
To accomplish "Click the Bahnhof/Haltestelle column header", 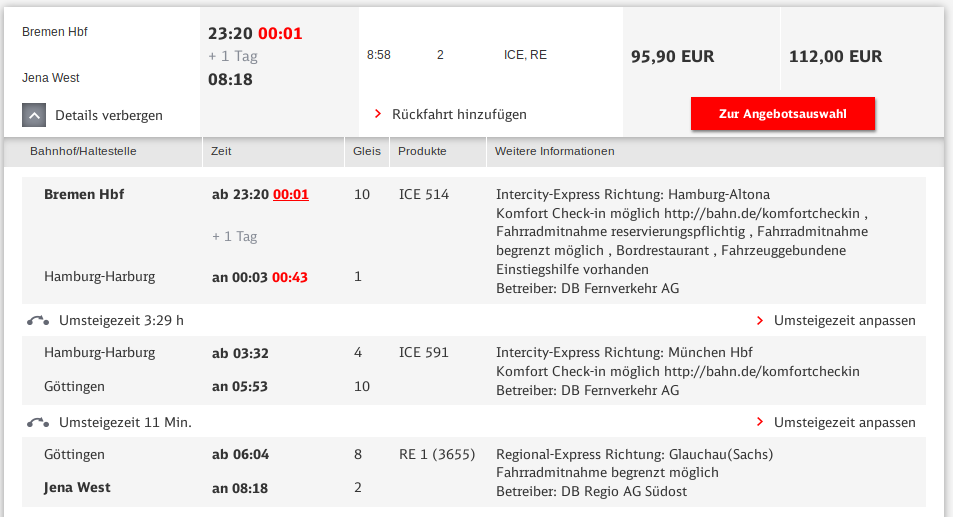I will pyautogui.click(x=83, y=151).
